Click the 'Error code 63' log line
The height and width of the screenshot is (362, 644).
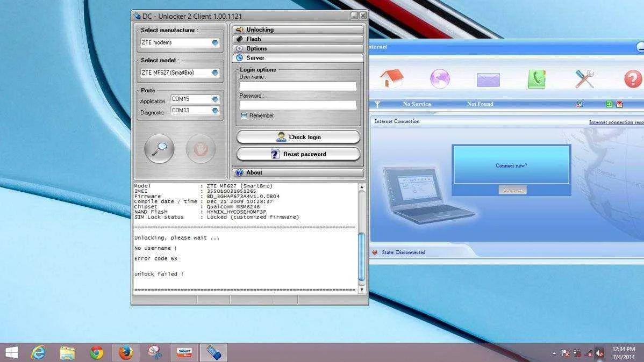(156, 258)
